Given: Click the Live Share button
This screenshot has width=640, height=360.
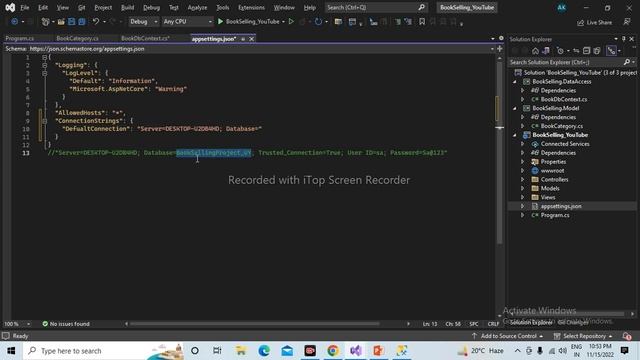Looking at the screenshot, I should 594,22.
